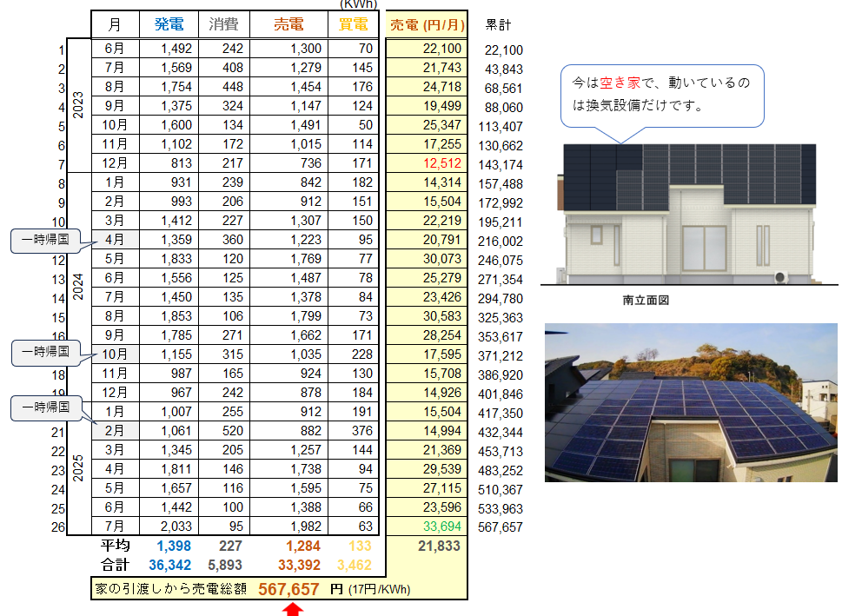Select the orange 1,284 average value
The height and width of the screenshot is (616, 842).
coord(303,546)
